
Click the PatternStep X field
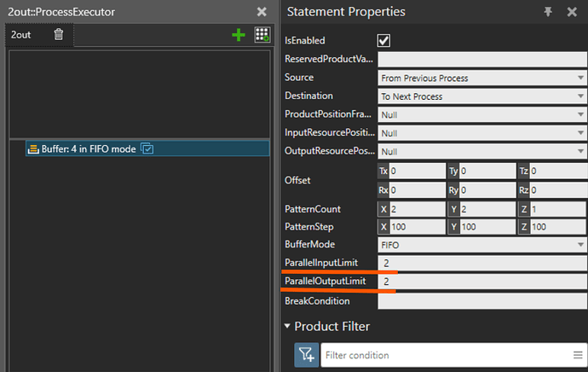click(x=417, y=227)
